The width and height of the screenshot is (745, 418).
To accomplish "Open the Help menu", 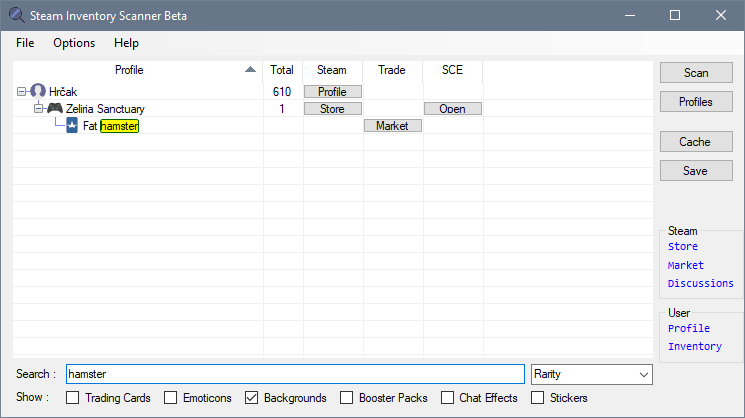I will (x=126, y=43).
